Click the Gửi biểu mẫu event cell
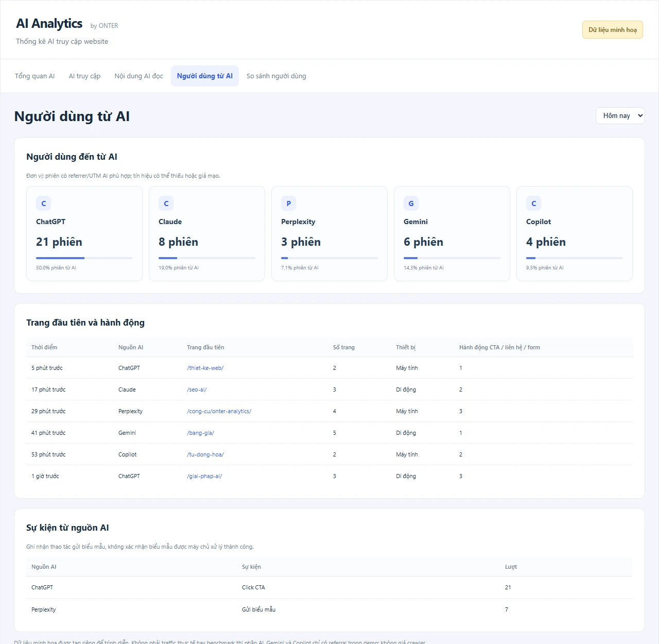This screenshot has width=659, height=644. pos(258,609)
